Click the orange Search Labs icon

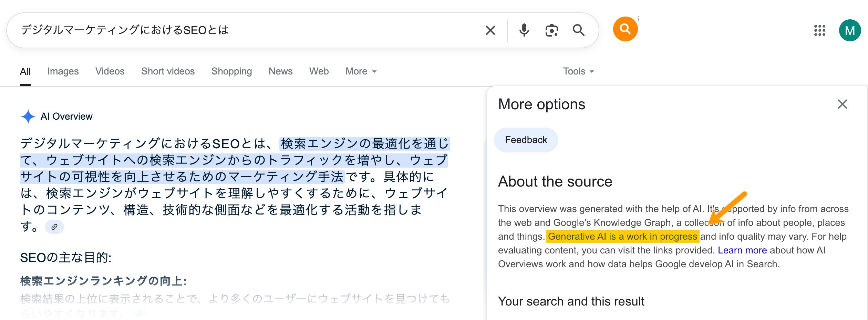pyautogui.click(x=625, y=29)
